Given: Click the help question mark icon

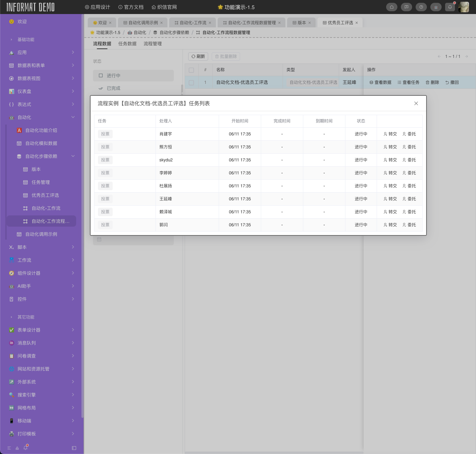Looking at the screenshot, I should [421, 7].
